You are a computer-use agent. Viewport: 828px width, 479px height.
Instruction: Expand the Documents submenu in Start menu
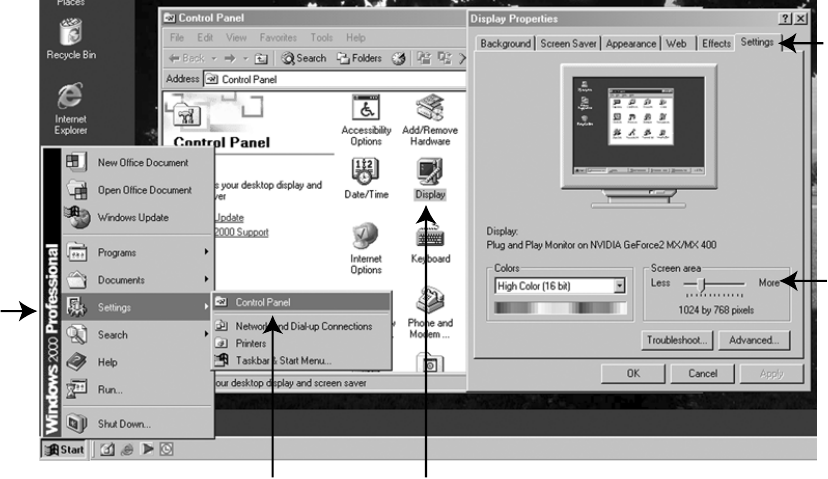point(137,280)
